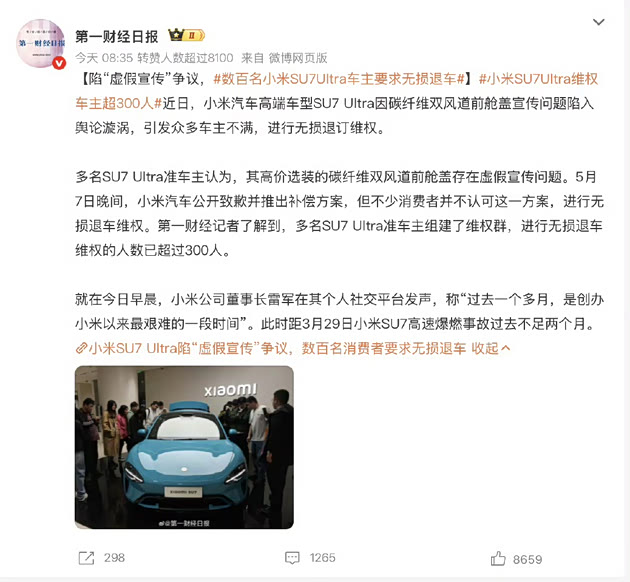Like the post with the thumbs-up icon
Screen dimensions: 630x582
[x=498, y=559]
